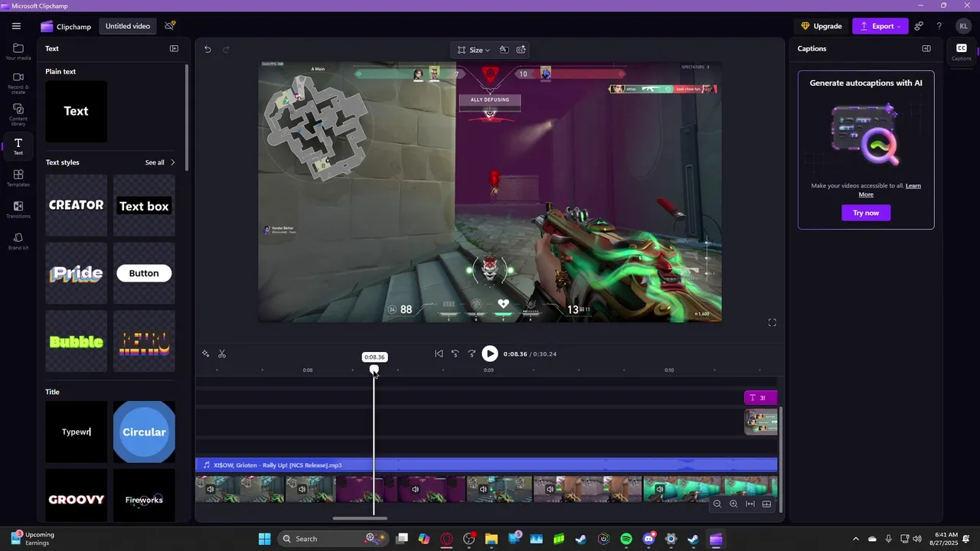Image resolution: width=980 pixels, height=551 pixels.
Task: Choose the Button text style
Action: pyautogui.click(x=144, y=273)
